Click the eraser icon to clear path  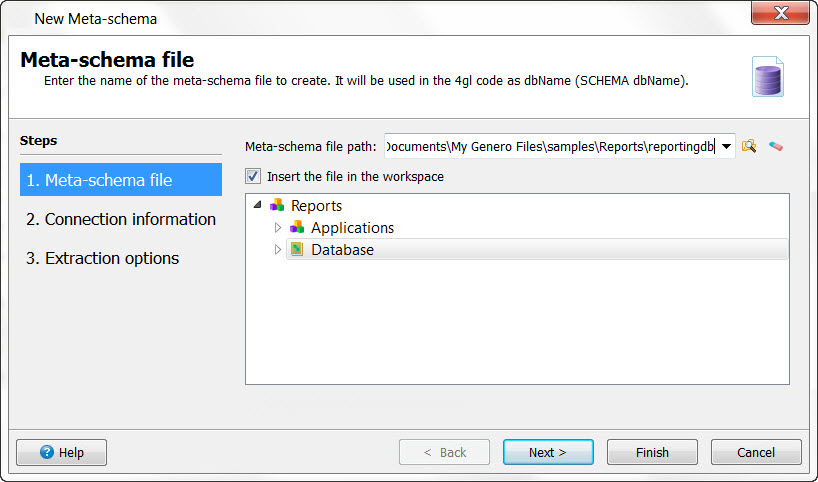pos(775,147)
